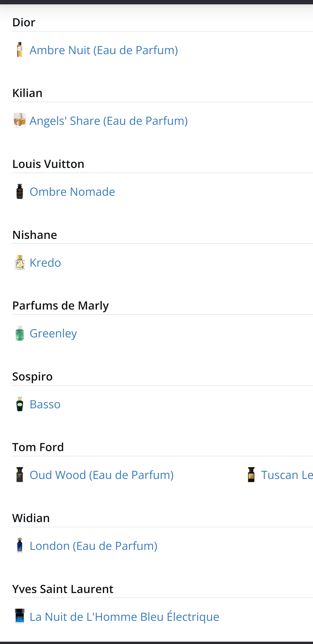Click the blue Widian London bottle icon
The width and height of the screenshot is (313, 644).
(x=20, y=546)
